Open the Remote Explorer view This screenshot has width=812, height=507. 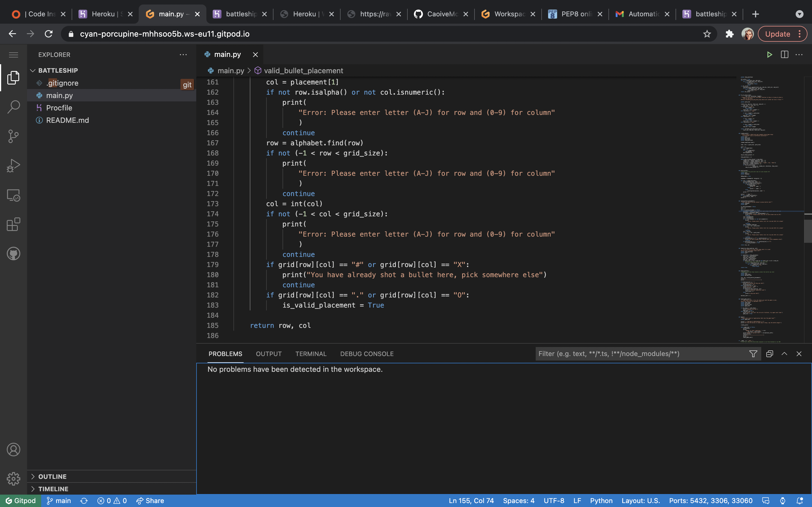(x=14, y=195)
